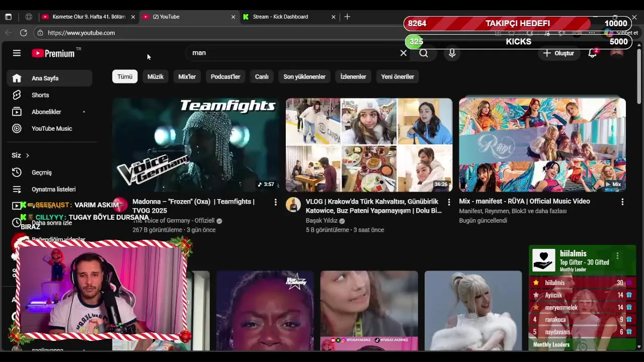Viewport: 644px width, 362px height.
Task: Close the (2) YouTube tab
Action: 233,17
